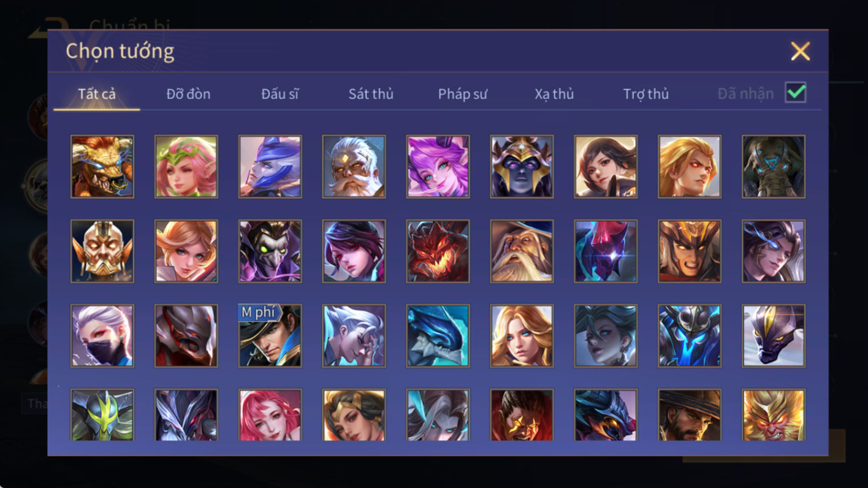868x488 pixels.
Task: Select the red fire demon hero portrait
Action: coord(437,251)
